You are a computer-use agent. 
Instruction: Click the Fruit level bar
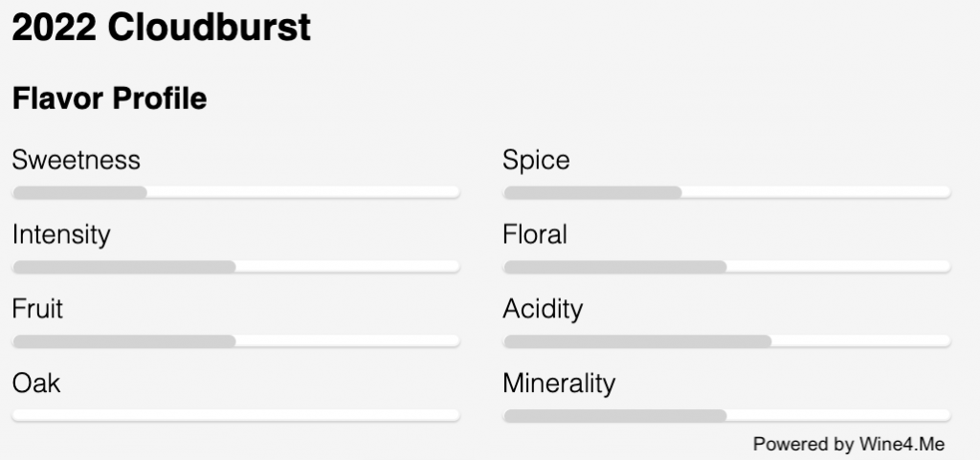coord(235,341)
